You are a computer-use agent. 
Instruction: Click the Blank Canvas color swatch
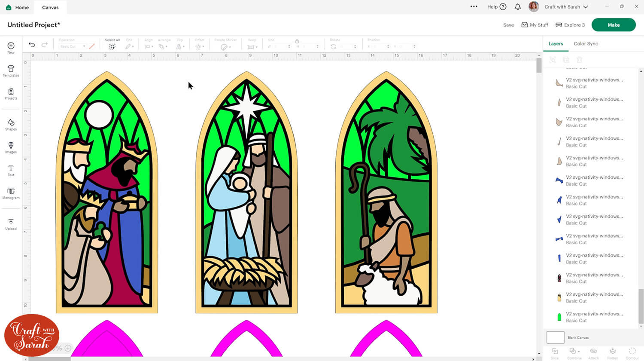pos(555,337)
